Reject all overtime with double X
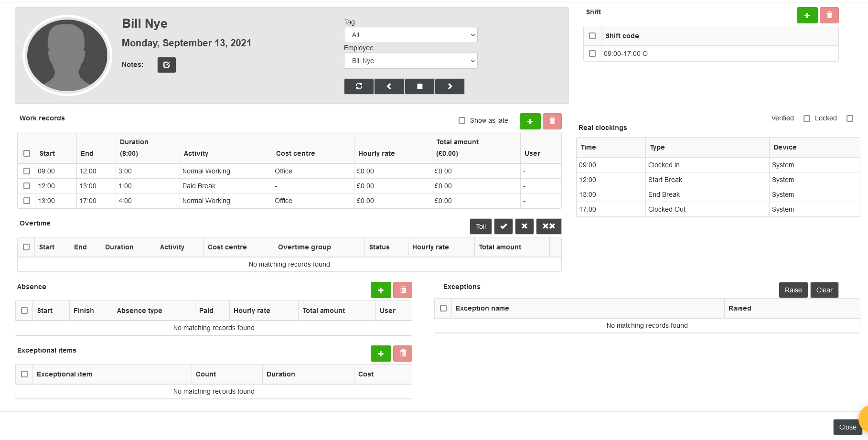This screenshot has width=868, height=440. point(549,226)
